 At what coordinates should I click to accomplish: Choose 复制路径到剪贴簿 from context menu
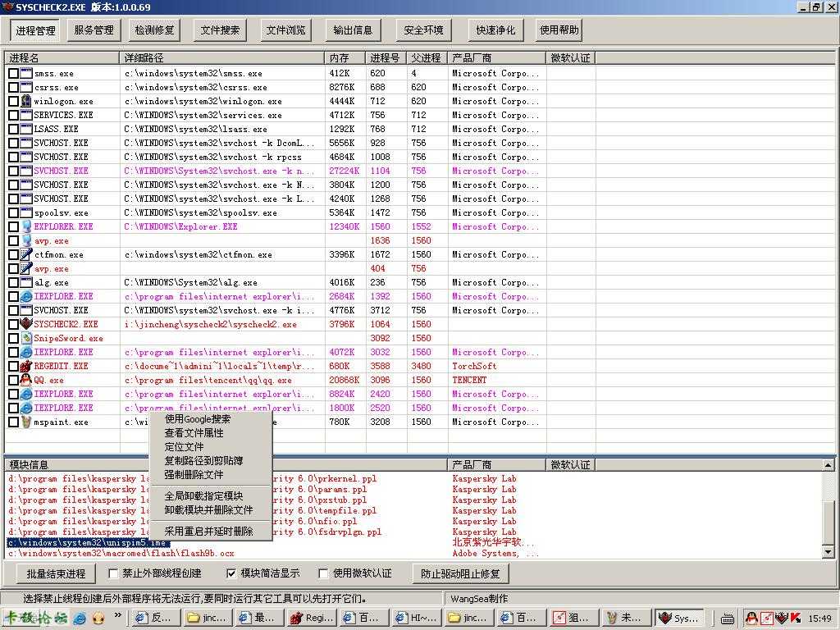[x=211, y=461]
